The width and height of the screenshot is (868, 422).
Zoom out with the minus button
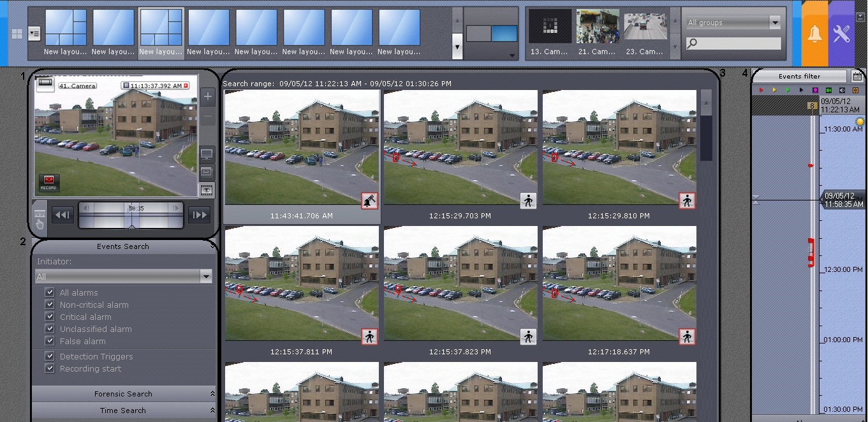(208, 117)
